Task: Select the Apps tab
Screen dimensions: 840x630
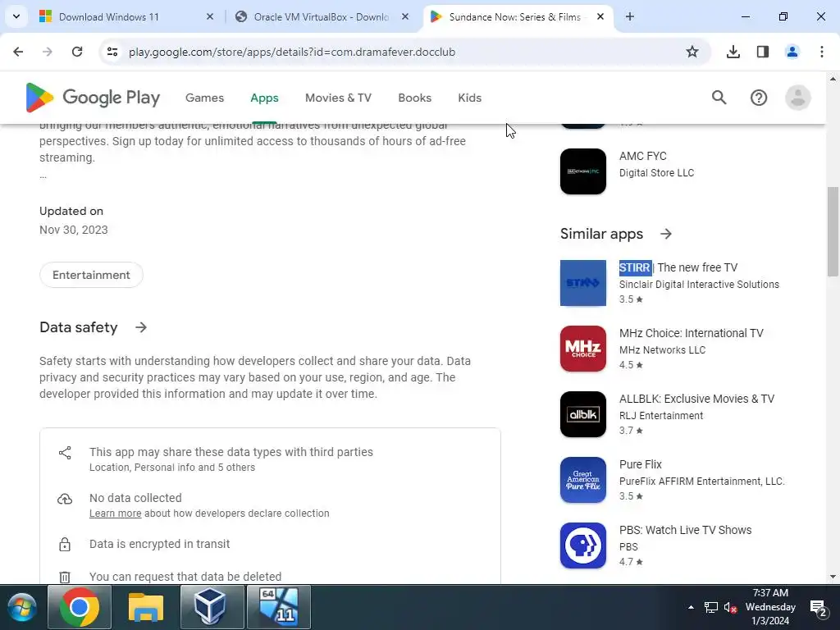Action: pyautogui.click(x=265, y=98)
